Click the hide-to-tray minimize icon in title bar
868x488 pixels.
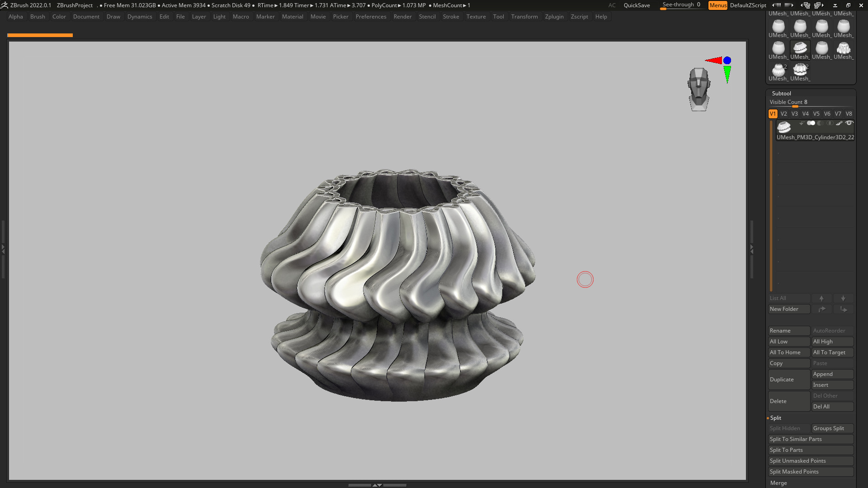click(x=835, y=5)
